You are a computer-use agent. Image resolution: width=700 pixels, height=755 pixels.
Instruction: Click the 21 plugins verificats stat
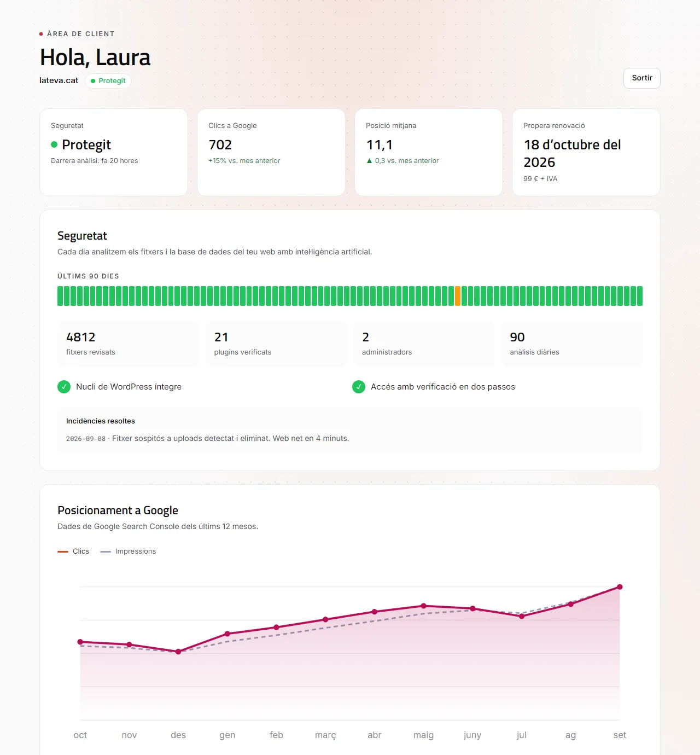276,344
